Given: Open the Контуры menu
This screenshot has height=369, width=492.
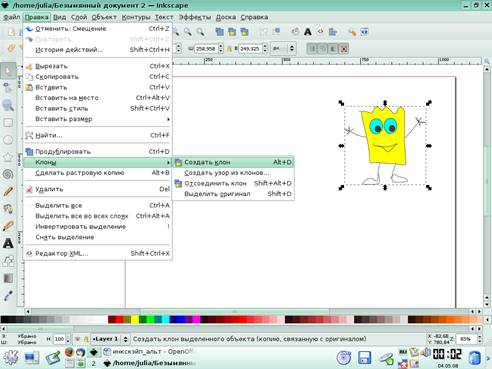Looking at the screenshot, I should 136,17.
